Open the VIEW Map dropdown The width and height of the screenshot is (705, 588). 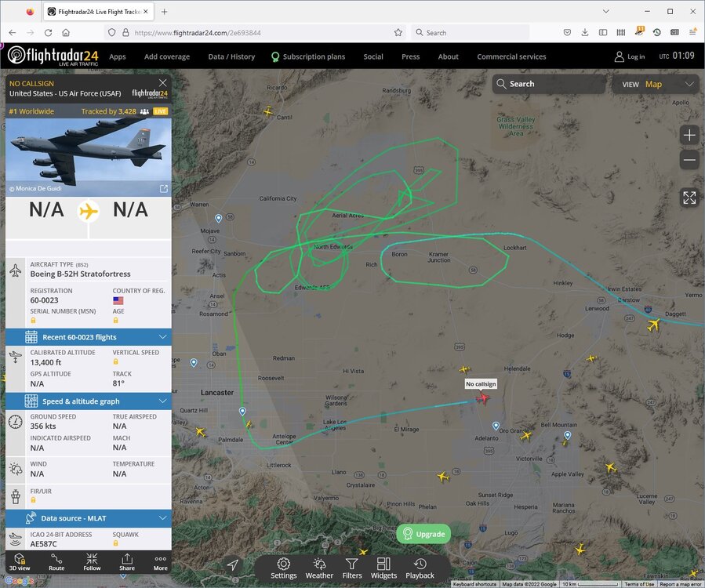point(656,84)
